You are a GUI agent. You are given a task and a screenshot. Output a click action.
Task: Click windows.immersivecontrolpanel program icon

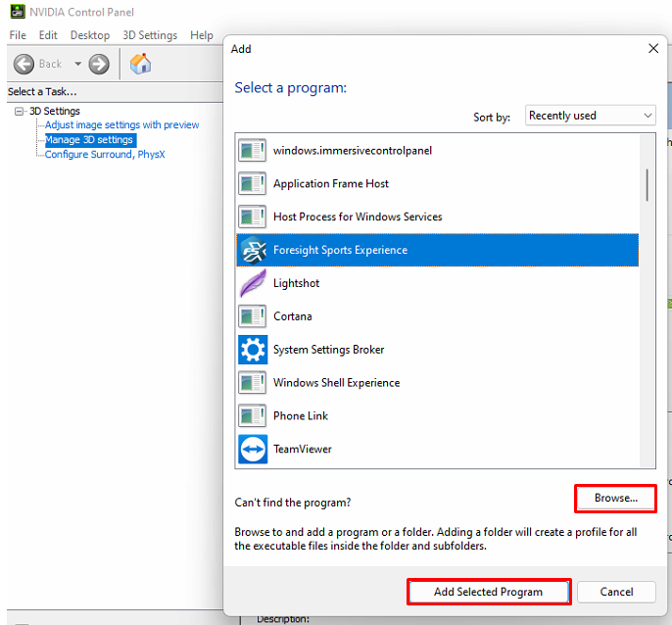coord(253,151)
